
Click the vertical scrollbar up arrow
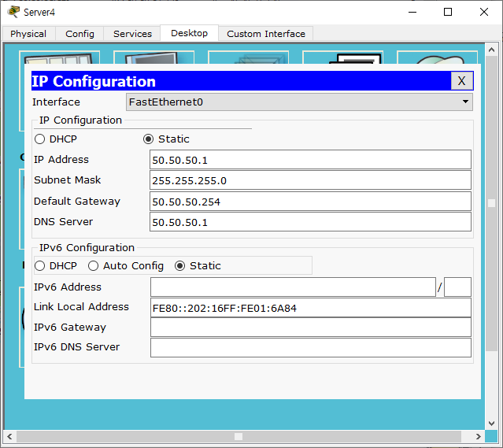point(491,50)
